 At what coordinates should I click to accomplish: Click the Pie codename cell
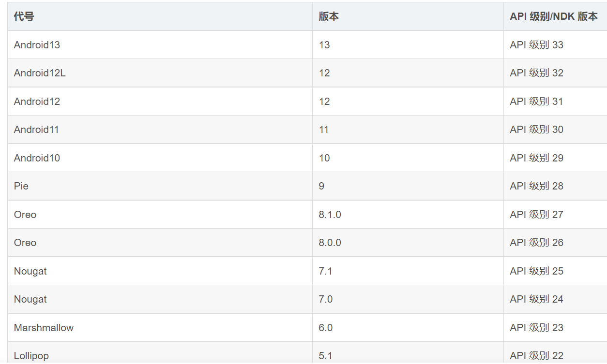160,186
